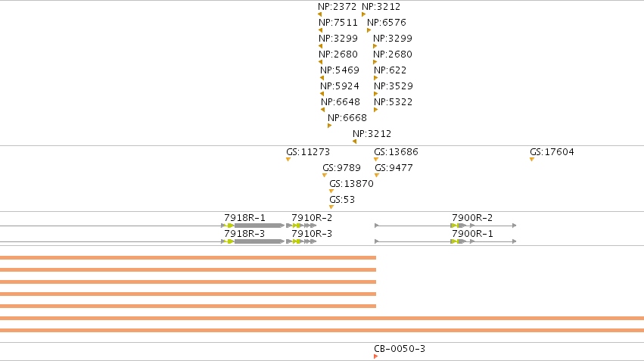
Task: Select the NP:6576 insertion marker
Action: pyautogui.click(x=369, y=30)
